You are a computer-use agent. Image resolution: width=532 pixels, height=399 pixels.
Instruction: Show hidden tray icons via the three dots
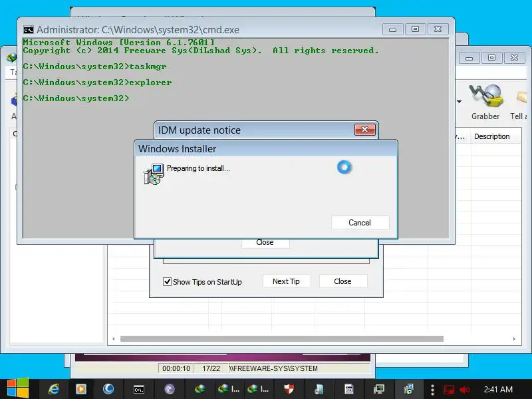[432, 390]
